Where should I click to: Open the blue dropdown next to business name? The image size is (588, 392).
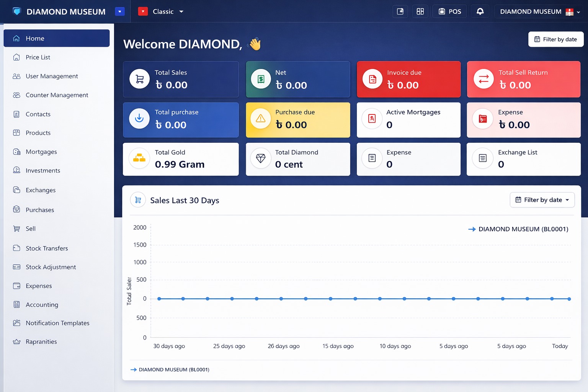[x=120, y=11]
